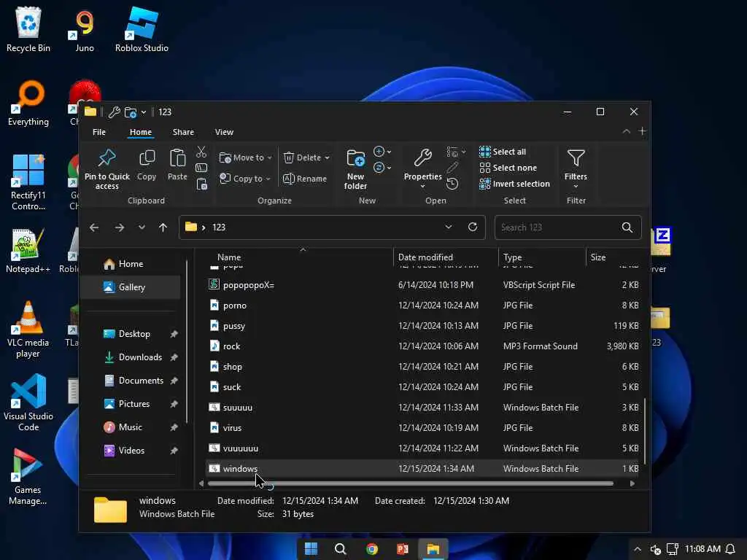Sort by the Date modified column
The width and height of the screenshot is (747, 560).
point(446,257)
